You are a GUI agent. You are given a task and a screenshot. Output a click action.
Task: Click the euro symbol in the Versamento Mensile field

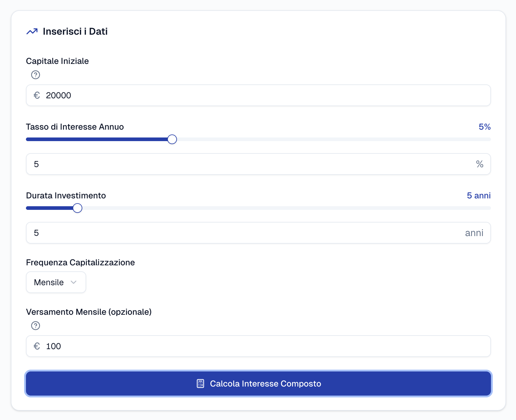(x=37, y=346)
